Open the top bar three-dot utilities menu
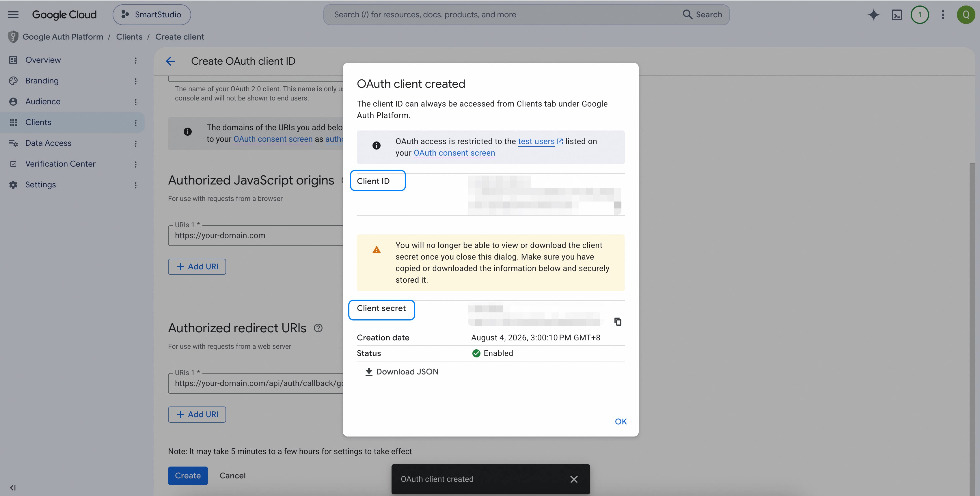The image size is (980, 496). click(x=943, y=14)
